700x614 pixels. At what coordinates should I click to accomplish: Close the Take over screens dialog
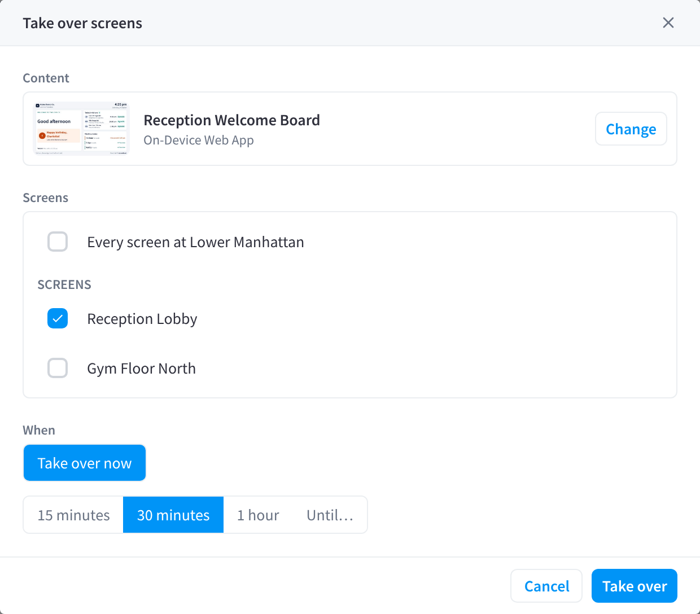(668, 23)
